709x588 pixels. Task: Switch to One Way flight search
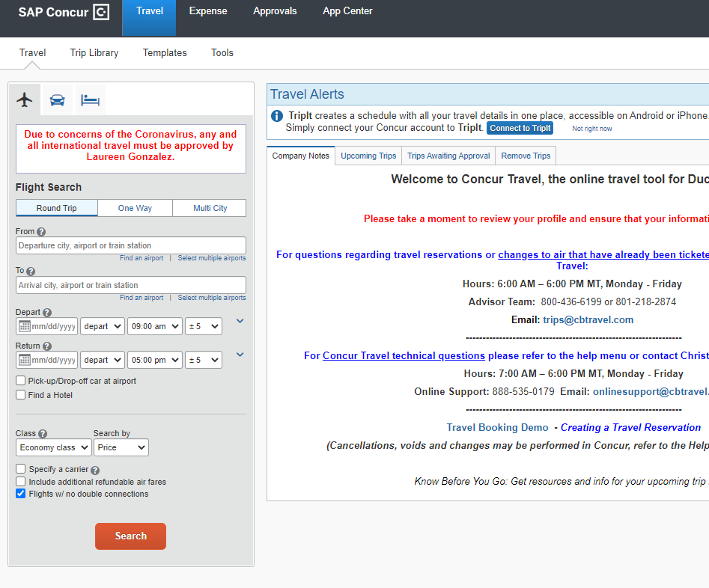tap(136, 208)
